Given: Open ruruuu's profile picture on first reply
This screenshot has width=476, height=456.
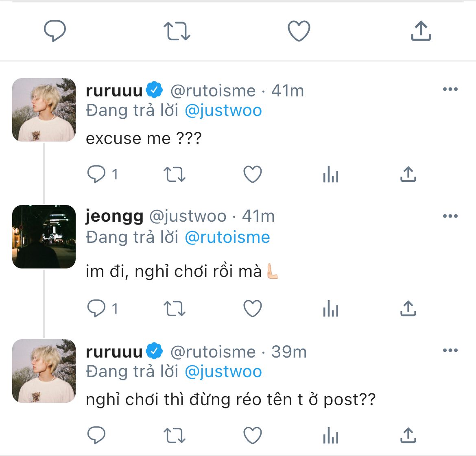Looking at the screenshot, I should click(x=44, y=109).
